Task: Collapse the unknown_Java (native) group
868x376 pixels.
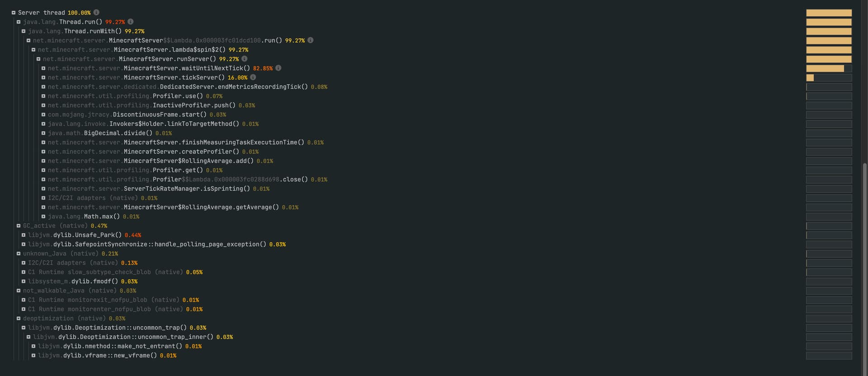Action: coord(19,254)
